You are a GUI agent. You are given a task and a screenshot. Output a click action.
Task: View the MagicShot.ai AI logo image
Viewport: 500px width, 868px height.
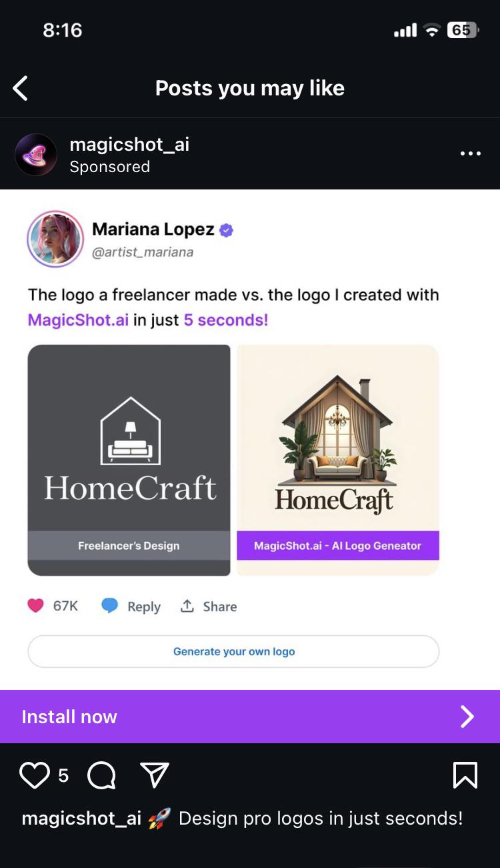pos(338,460)
